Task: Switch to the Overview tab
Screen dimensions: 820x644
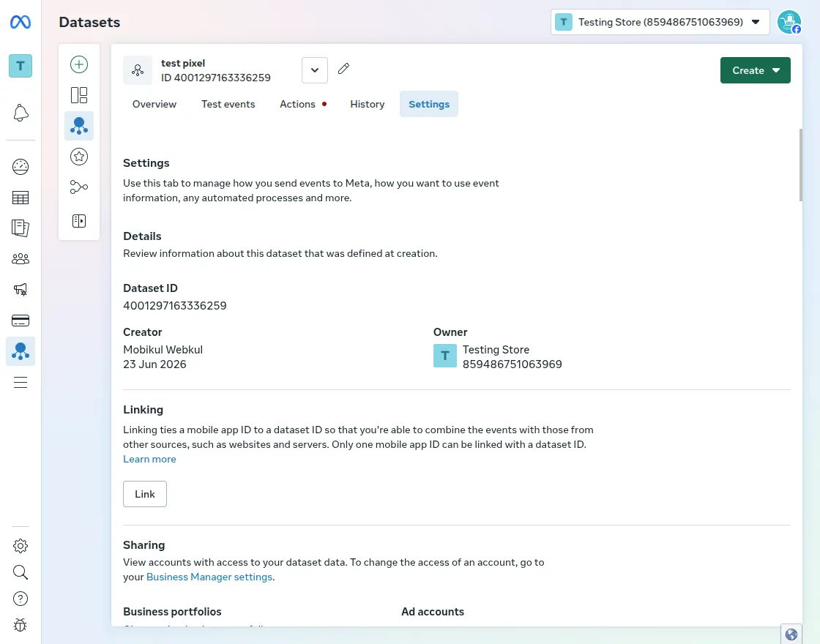Action: 154,104
